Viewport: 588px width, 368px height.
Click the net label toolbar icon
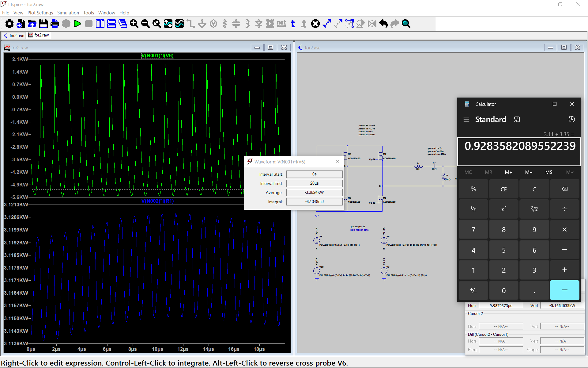[281, 24]
